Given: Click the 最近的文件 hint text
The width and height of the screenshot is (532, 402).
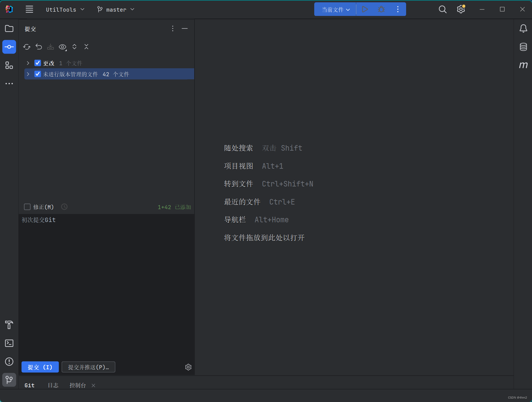Looking at the screenshot, I should click(242, 202).
